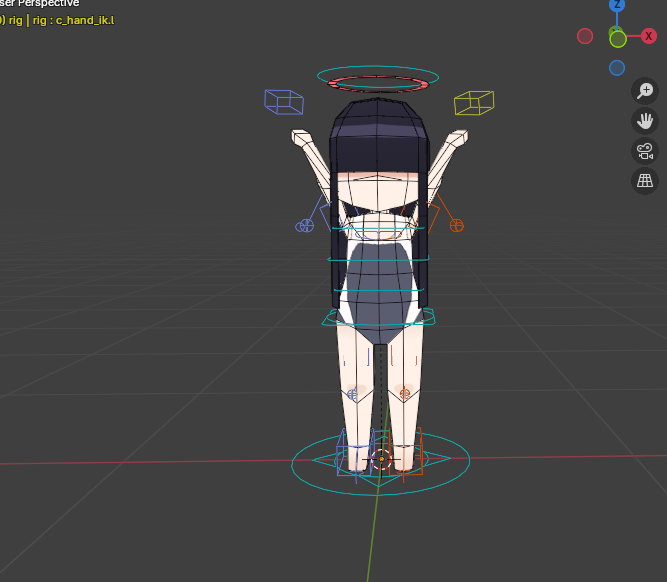This screenshot has height=582, width=667.
Task: Select the orange knee pole target sphere
Action: point(405,393)
